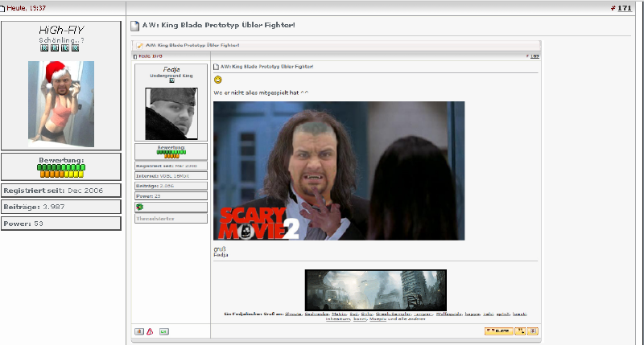The image size is (644, 345).
Task: Click Fedja's black-and-white avatar
Action: click(171, 113)
